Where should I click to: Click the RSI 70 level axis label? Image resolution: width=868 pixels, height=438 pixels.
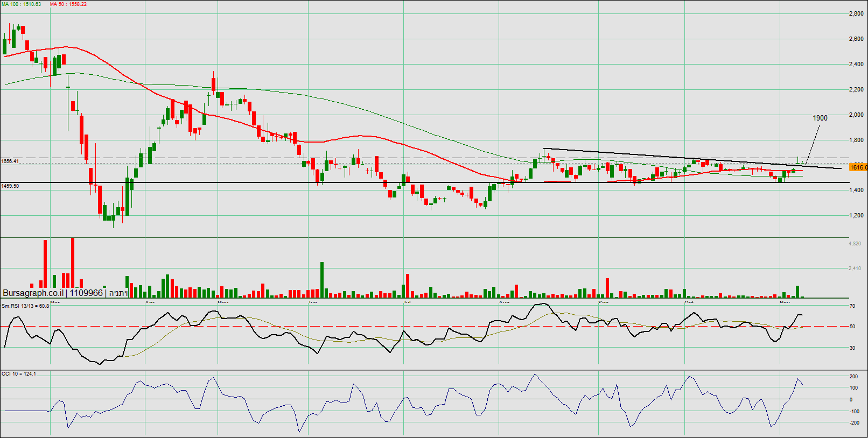coord(852,306)
